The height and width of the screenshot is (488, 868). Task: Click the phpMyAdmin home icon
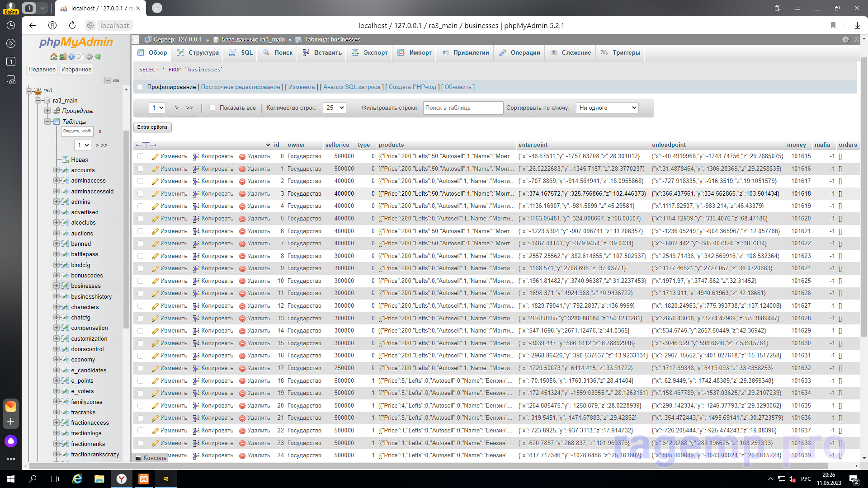point(54,56)
